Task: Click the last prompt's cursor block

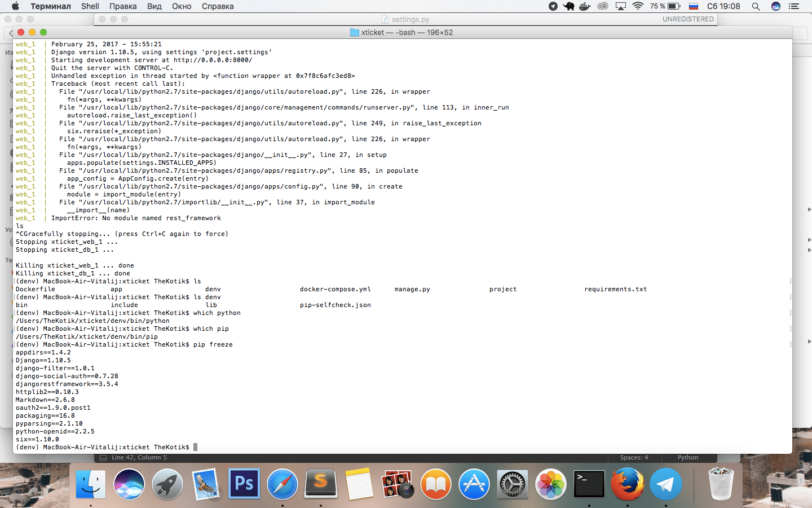Action: pyautogui.click(x=196, y=447)
